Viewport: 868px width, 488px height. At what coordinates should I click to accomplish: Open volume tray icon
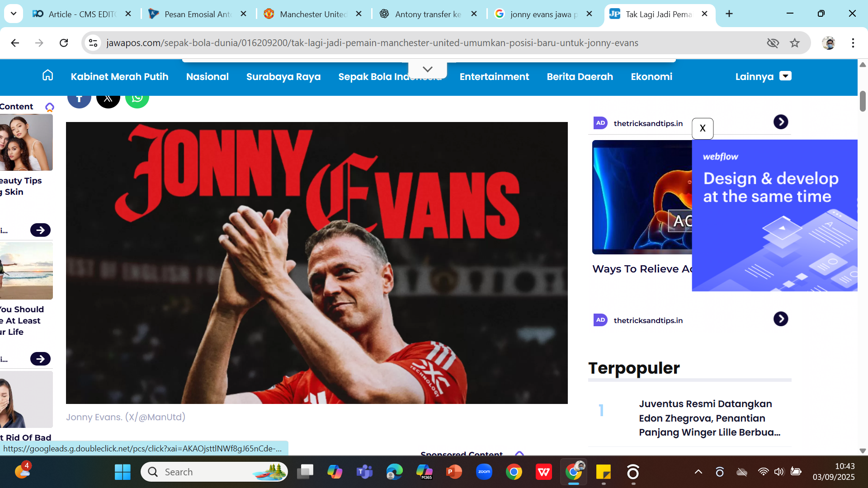779,472
